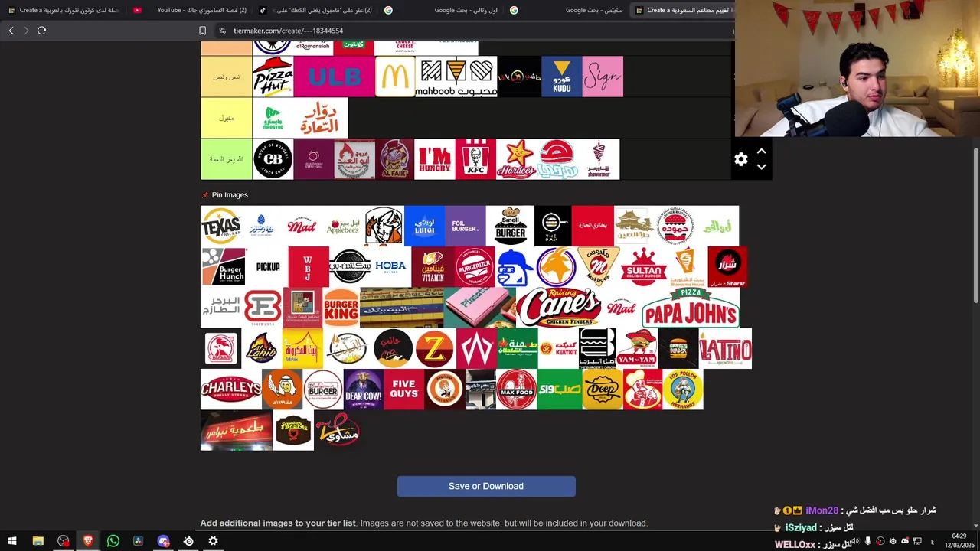Viewport: 980px width, 551px height.
Task: Select the red WBJ logo
Action: pyautogui.click(x=309, y=266)
